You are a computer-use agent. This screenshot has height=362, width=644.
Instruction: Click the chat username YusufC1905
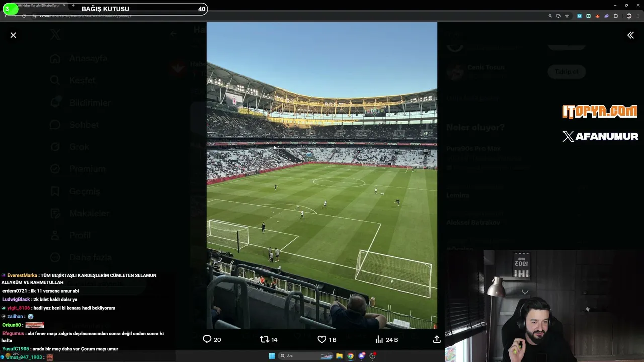[16, 349]
